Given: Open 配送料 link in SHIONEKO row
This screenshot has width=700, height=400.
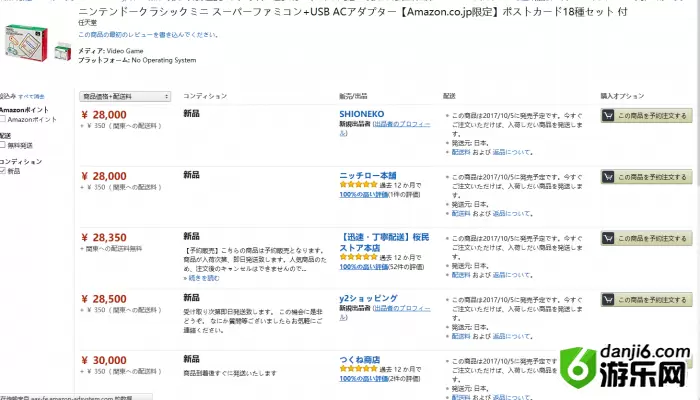Looking at the screenshot, I should coord(461,152).
